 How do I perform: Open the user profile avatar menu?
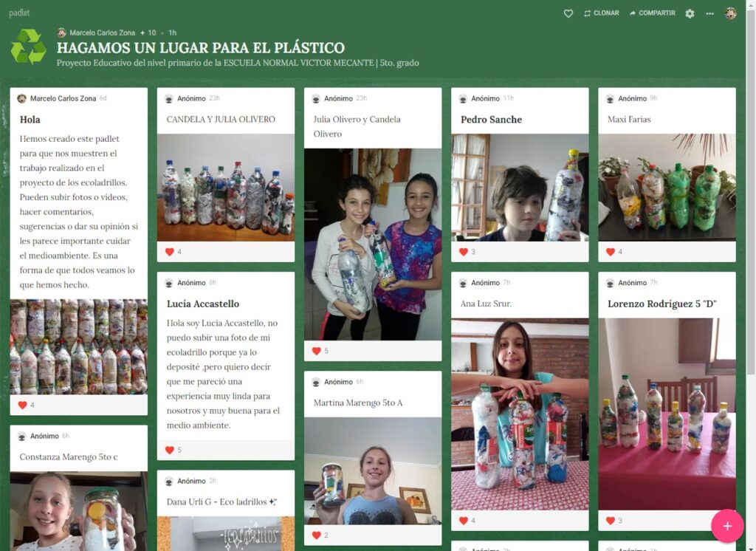[730, 13]
